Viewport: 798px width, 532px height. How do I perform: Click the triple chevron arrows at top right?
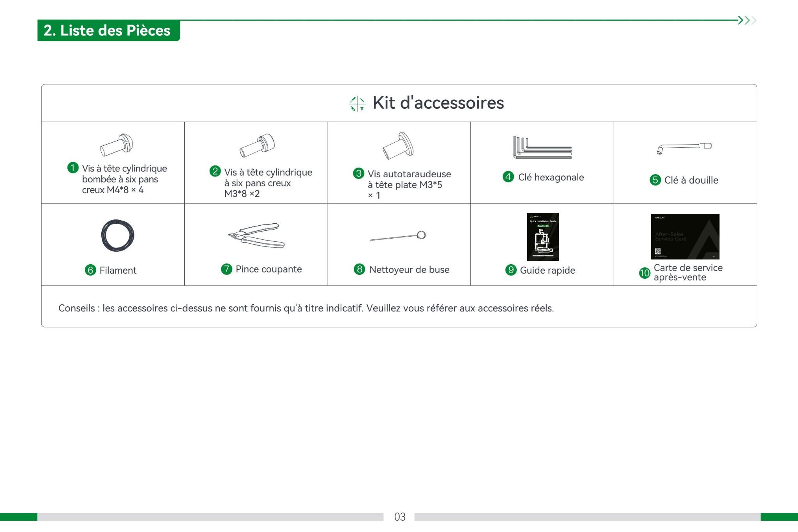click(x=747, y=20)
